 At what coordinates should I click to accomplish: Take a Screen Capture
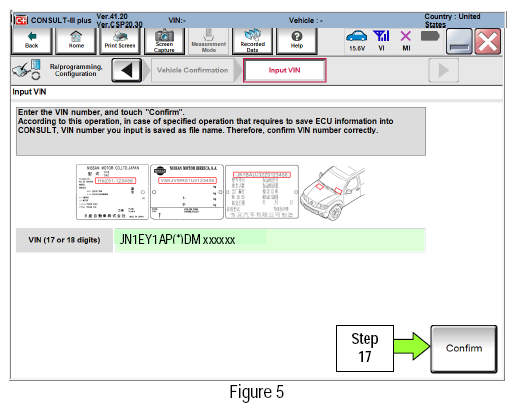click(164, 41)
